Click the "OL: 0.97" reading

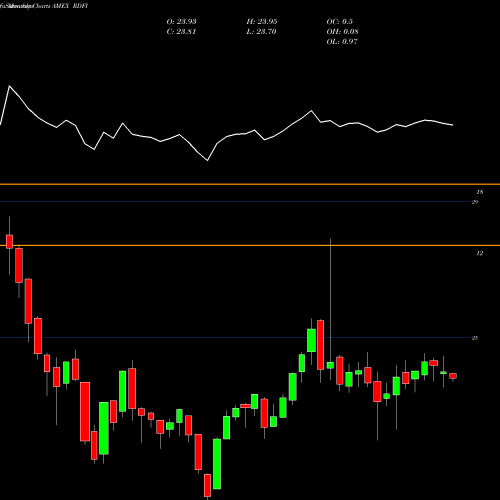(342, 42)
